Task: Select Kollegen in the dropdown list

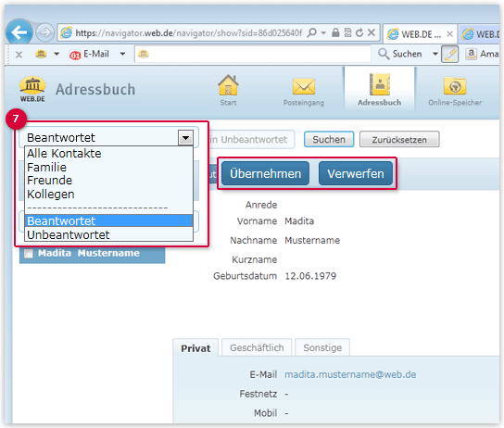Action: click(x=109, y=194)
